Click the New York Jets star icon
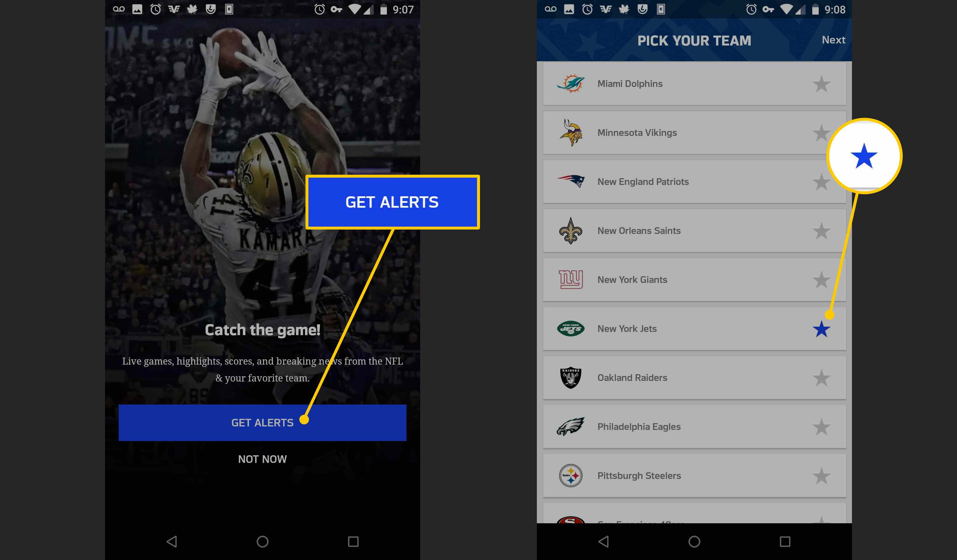Viewport: 957px width, 560px height. coord(822,329)
